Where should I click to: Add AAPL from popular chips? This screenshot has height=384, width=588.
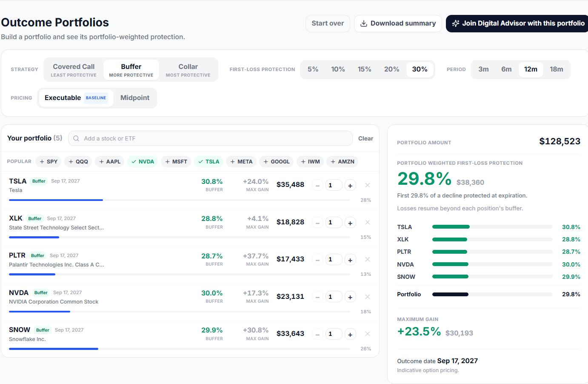pyautogui.click(x=110, y=162)
